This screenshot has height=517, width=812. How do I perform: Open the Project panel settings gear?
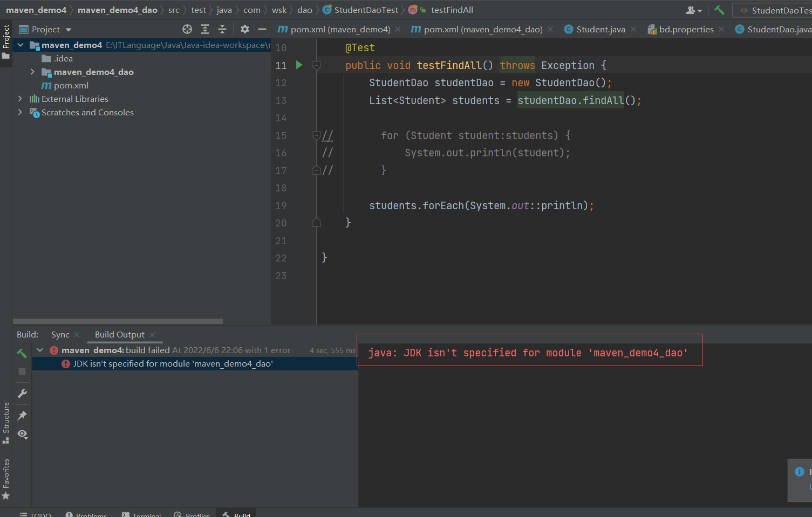pyautogui.click(x=245, y=29)
